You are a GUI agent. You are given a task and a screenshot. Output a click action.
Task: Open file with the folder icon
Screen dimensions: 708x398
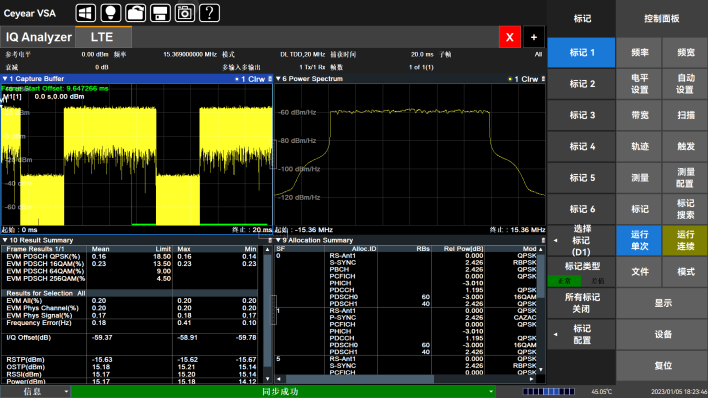[x=135, y=13]
